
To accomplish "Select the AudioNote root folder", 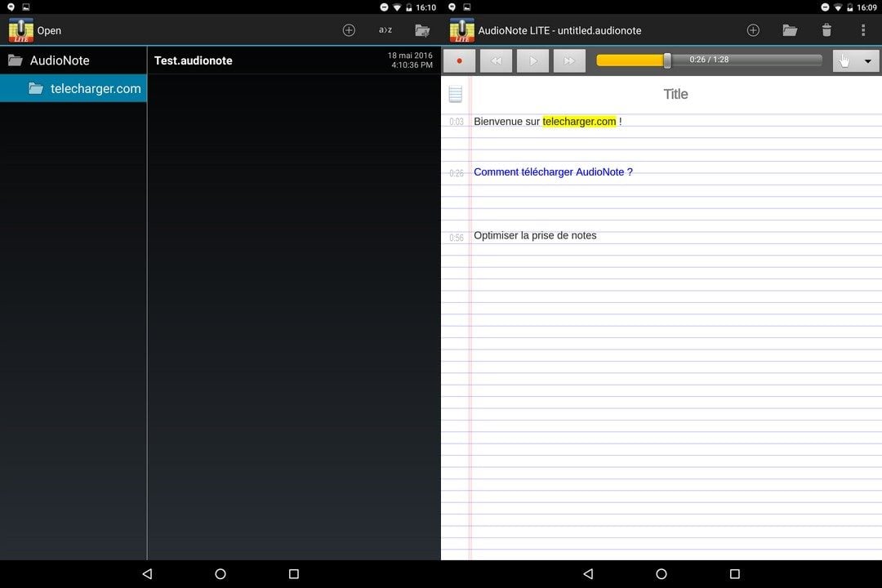I will [73, 60].
